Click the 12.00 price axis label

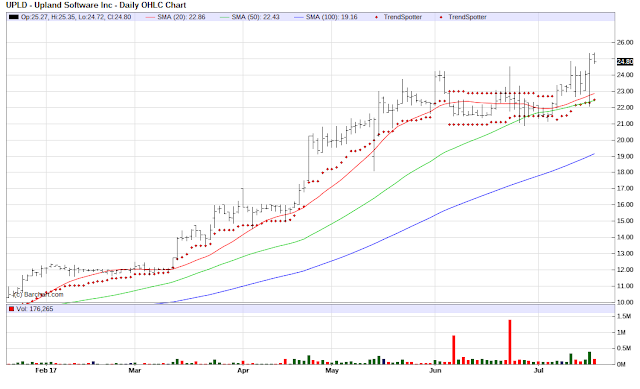tap(625, 270)
